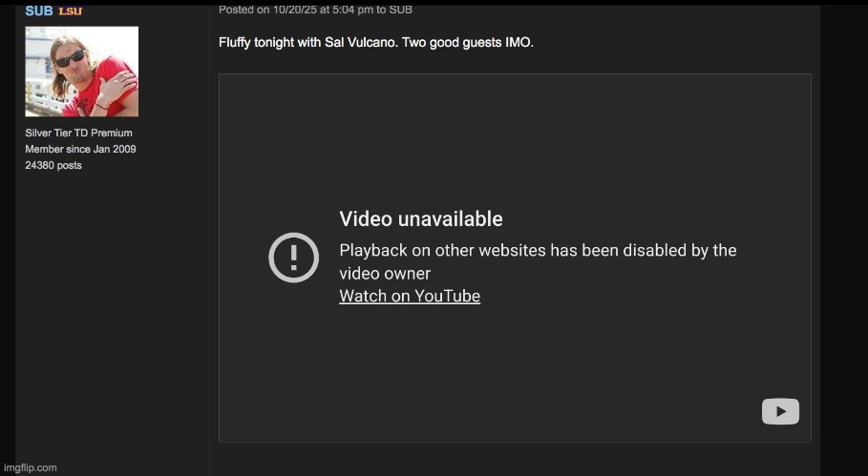Screen dimensions: 868x476
Task: Follow the Watch on YouTube link
Action: point(410,296)
